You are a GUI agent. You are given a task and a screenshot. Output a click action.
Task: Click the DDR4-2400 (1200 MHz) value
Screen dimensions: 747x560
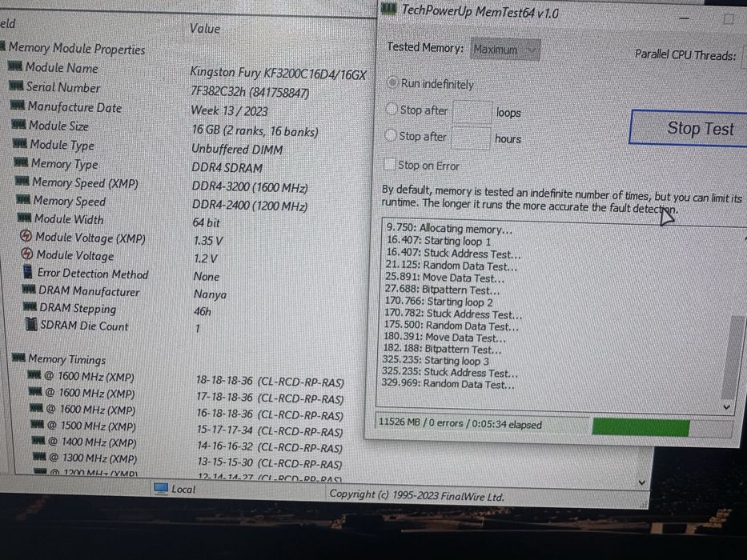(x=250, y=206)
